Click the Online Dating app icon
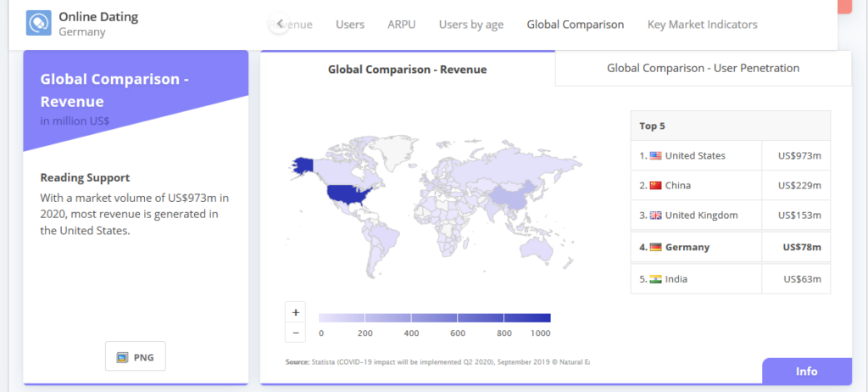This screenshot has height=392, width=868. (39, 23)
